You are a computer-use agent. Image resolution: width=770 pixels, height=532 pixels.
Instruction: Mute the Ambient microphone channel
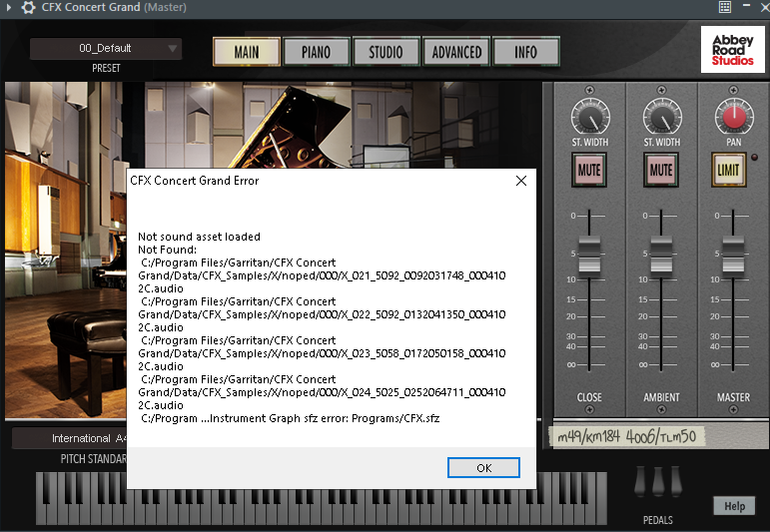coord(661,171)
